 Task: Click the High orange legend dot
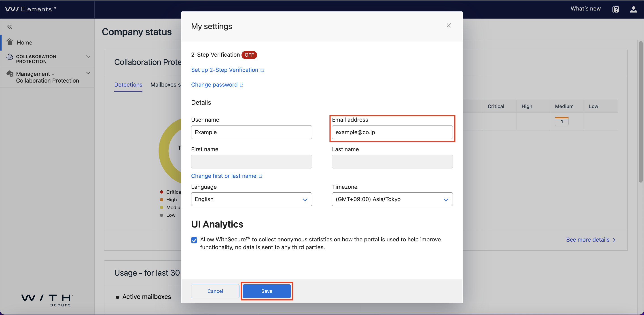pos(161,200)
